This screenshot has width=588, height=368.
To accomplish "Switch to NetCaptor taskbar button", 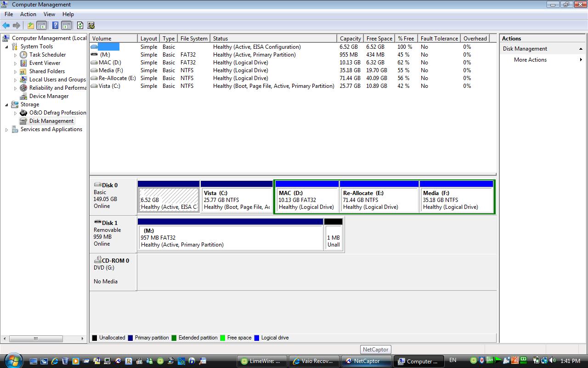I will 367,361.
